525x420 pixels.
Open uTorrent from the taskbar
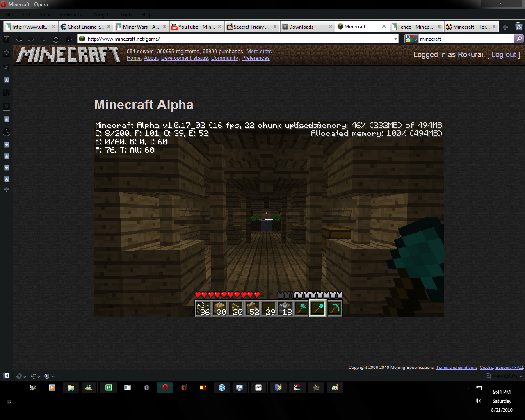coord(109,388)
